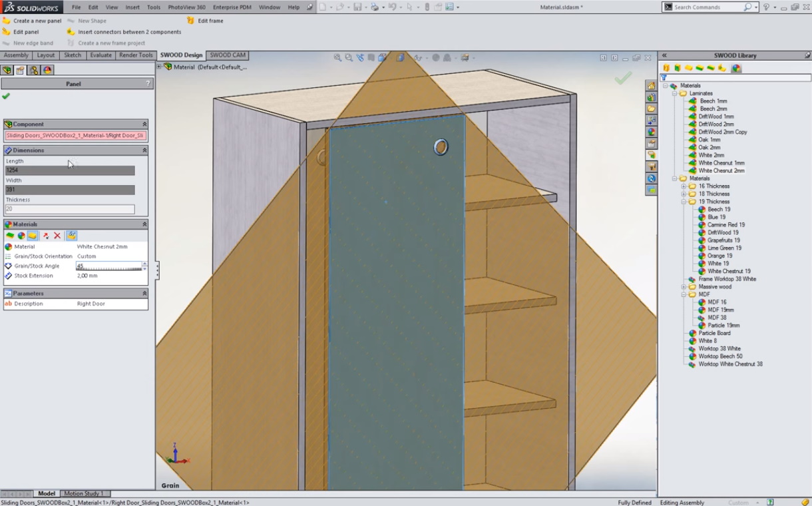Click Create a new panel
The height and width of the screenshot is (506, 812).
click(x=37, y=21)
